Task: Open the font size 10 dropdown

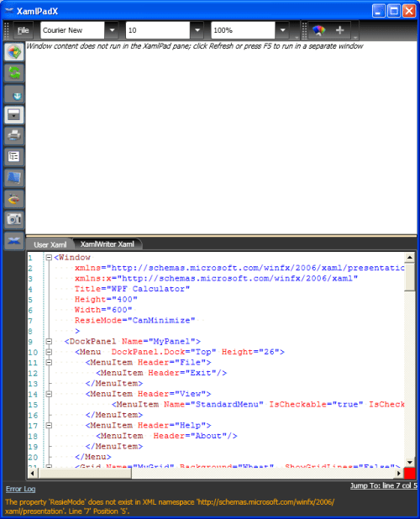Action: pyautogui.click(x=197, y=30)
